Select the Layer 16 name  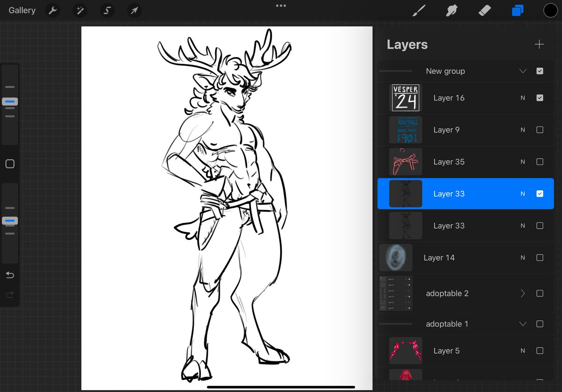click(x=449, y=98)
